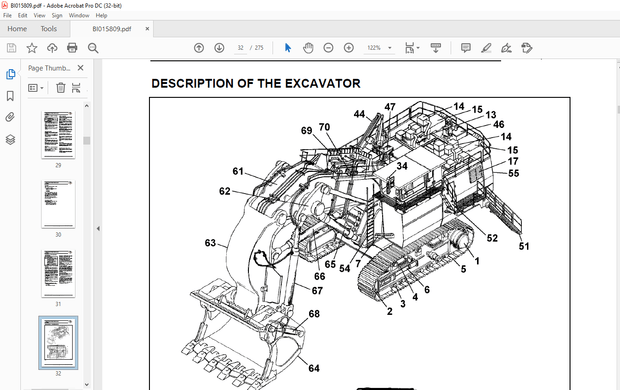Click callout number 68 in diagram
The image size is (620, 390).
[x=314, y=314]
